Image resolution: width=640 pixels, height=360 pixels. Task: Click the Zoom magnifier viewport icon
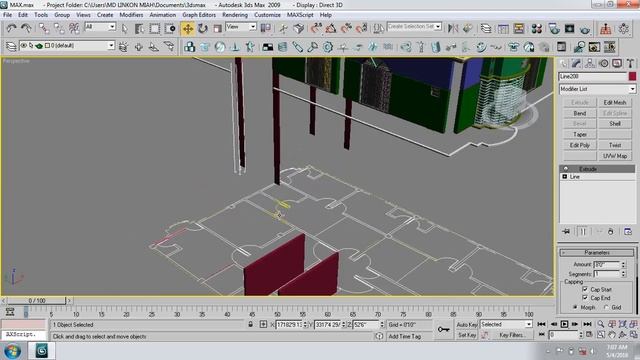(601, 324)
